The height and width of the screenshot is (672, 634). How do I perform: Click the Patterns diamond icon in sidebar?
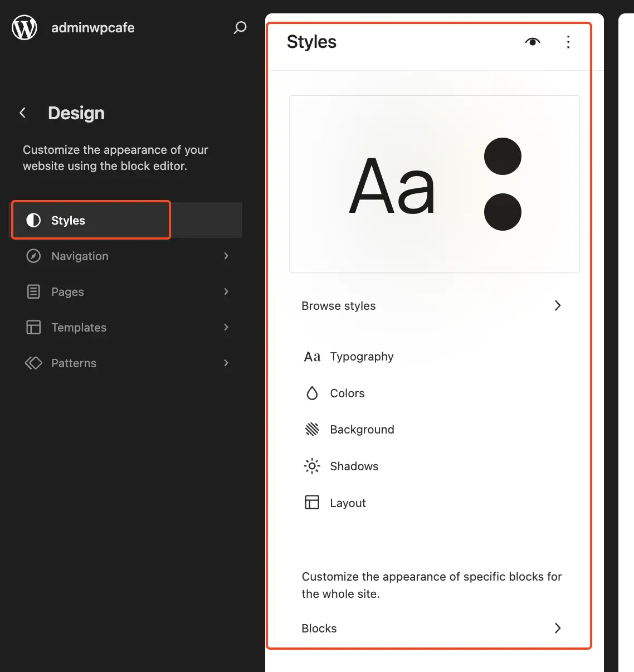point(33,363)
